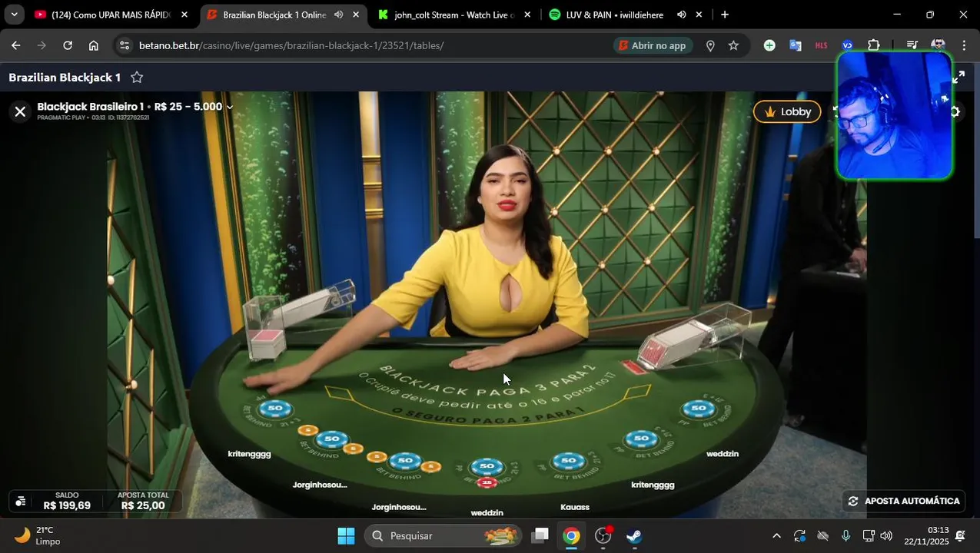Mute audio on the Blackjack tab

pos(338,15)
